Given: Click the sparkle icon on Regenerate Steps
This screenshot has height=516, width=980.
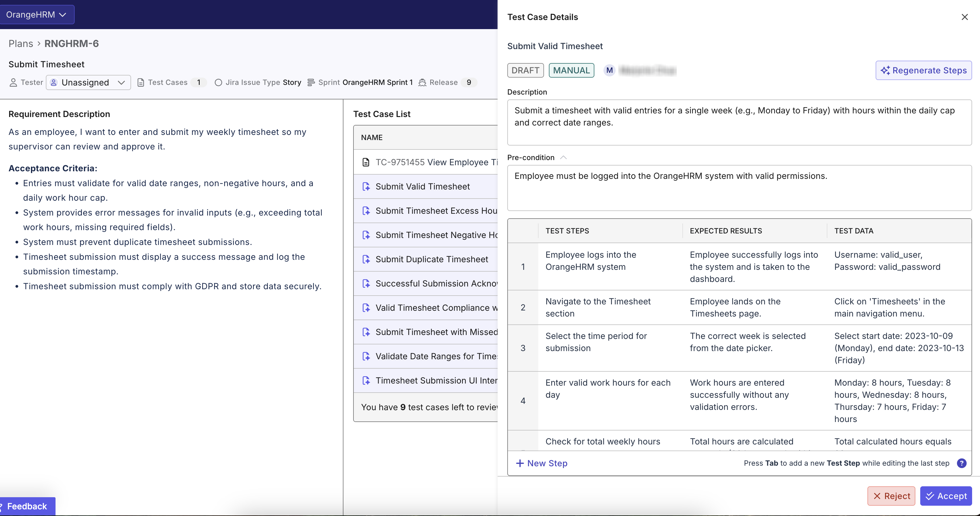Looking at the screenshot, I should click(886, 70).
